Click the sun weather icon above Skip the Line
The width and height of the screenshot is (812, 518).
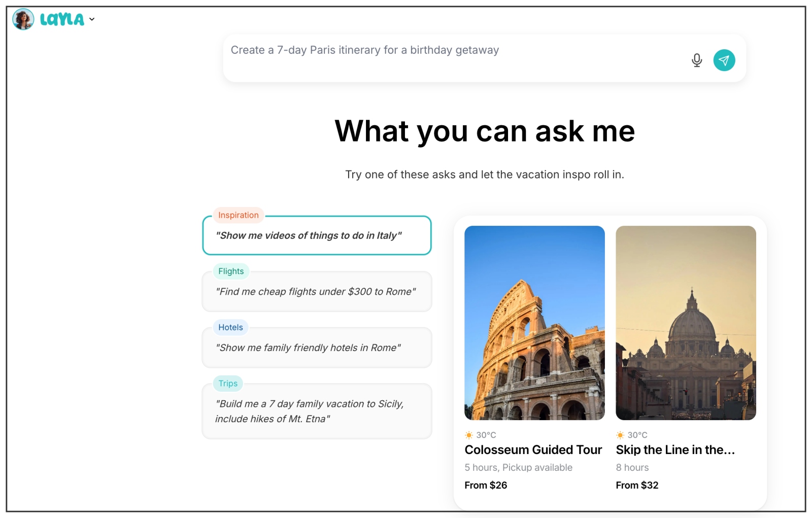[620, 435]
